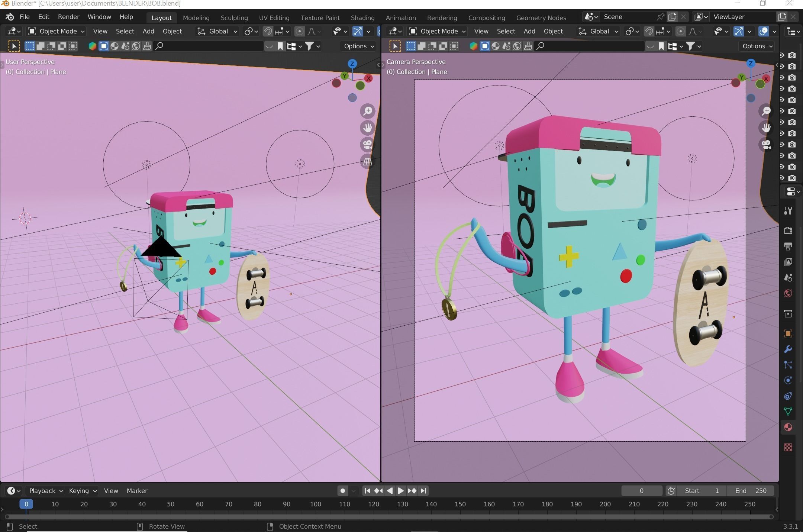Click the red X axis on Camera Perspective gizmo

click(x=766, y=78)
